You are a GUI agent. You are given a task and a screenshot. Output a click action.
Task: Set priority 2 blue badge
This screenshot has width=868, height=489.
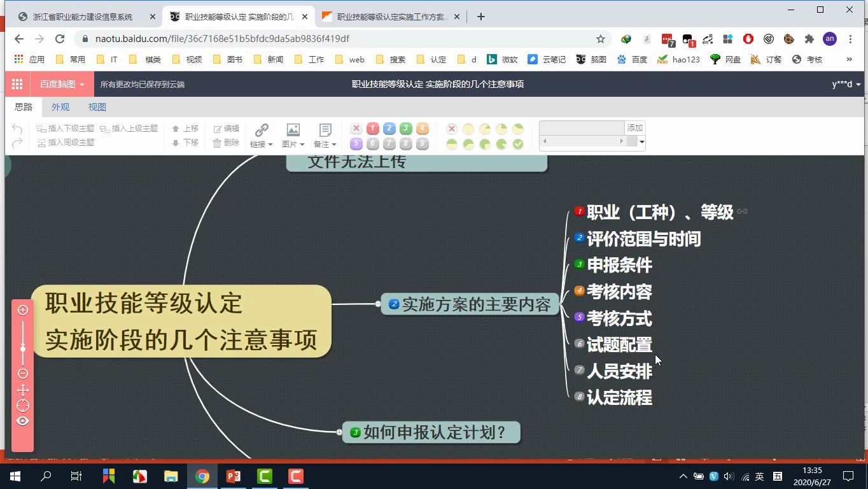click(x=389, y=129)
